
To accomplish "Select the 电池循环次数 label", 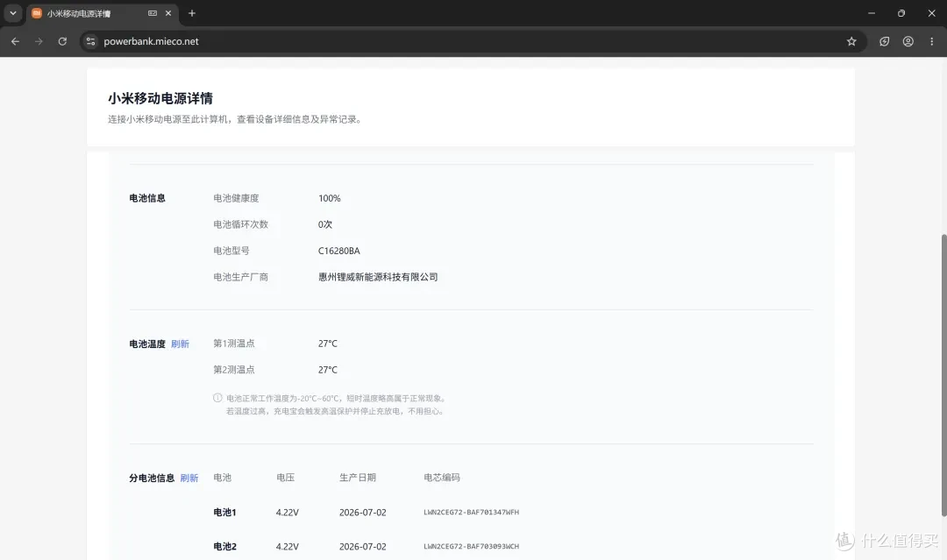I will pyautogui.click(x=241, y=224).
